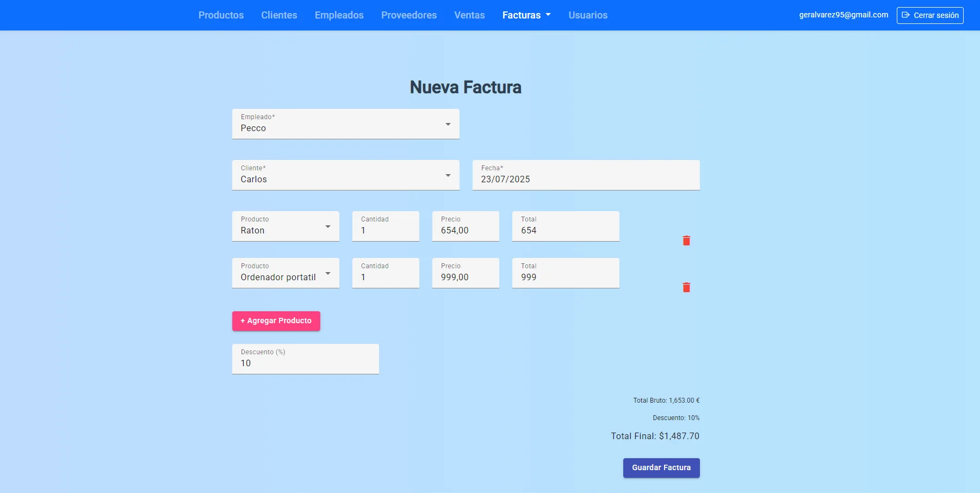Click the Cerrar sesión button
This screenshot has height=493, width=980.
[930, 15]
